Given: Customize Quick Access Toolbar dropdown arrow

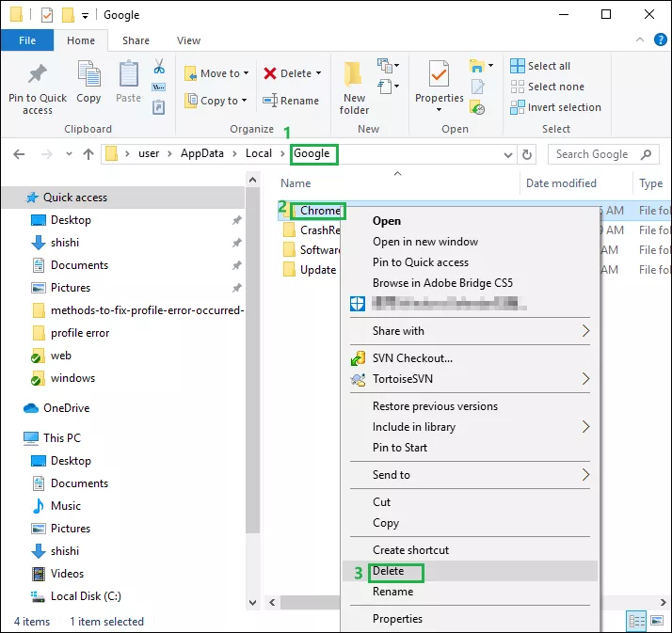Looking at the screenshot, I should (x=86, y=16).
